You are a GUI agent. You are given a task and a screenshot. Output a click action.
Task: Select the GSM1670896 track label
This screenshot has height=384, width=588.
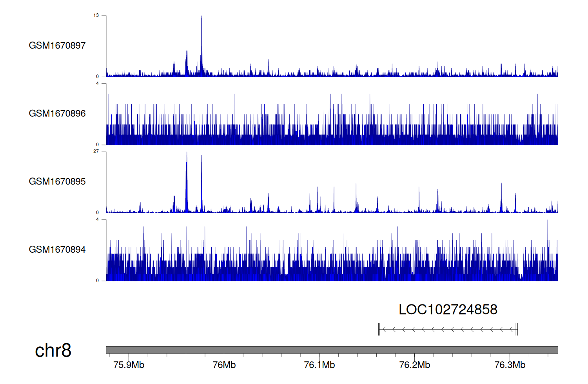[x=57, y=114]
